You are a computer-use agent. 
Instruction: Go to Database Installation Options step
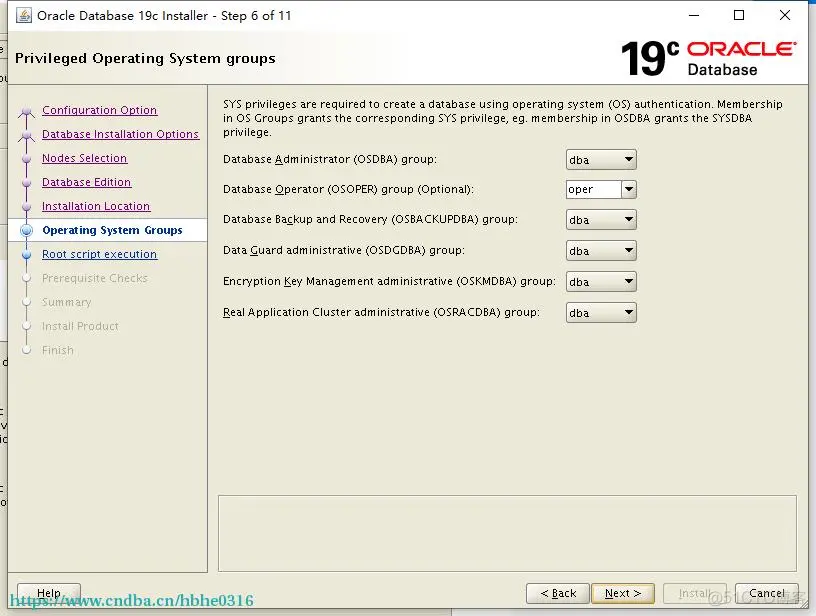[120, 134]
